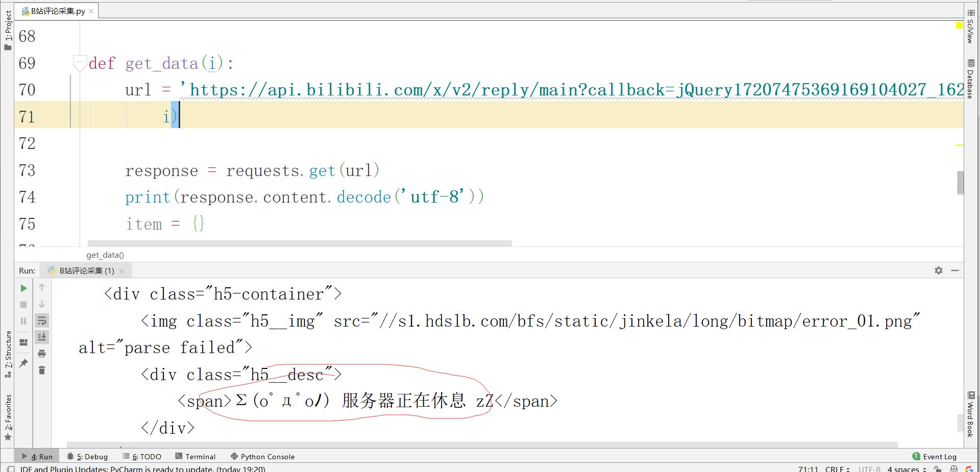Switch to the 4: Run tool tab

[37, 457]
